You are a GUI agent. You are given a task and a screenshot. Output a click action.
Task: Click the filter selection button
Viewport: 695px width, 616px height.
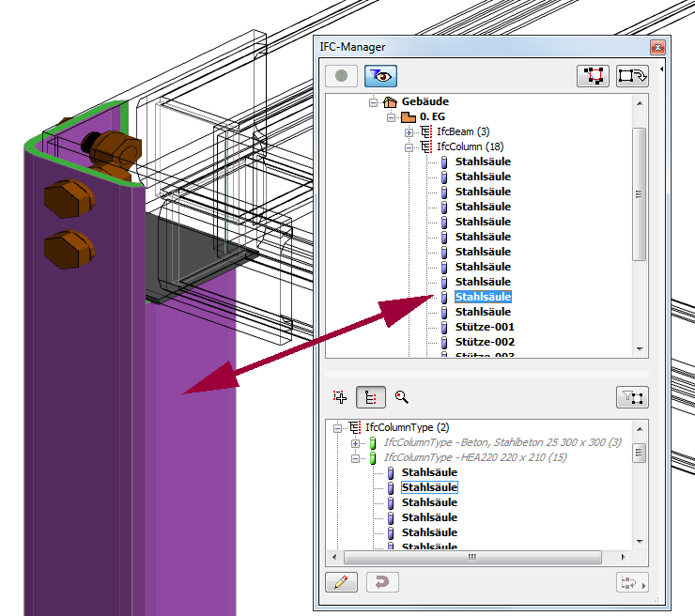(632, 397)
